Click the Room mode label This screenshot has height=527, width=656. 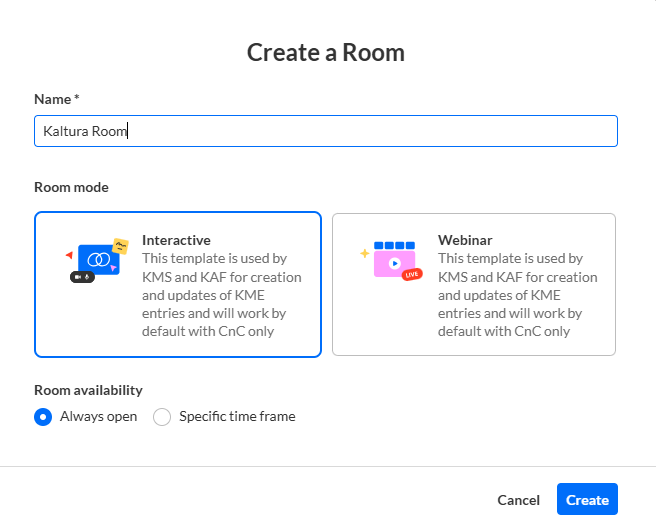71,187
